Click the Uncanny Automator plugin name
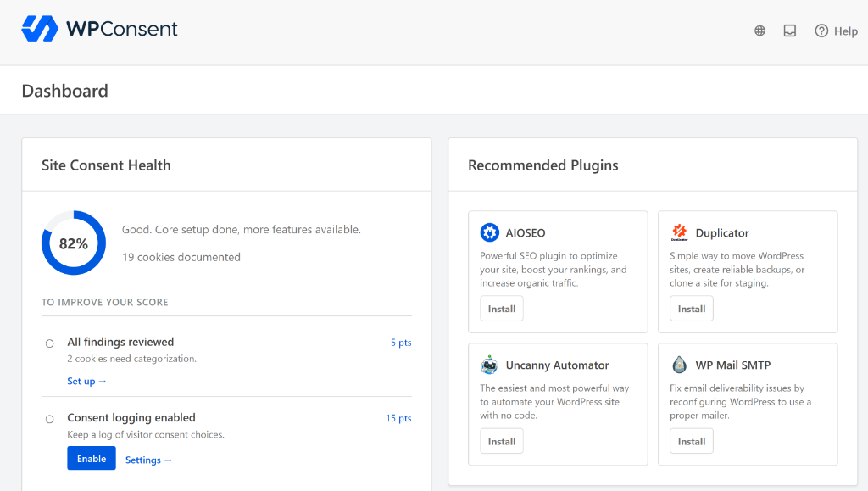 coord(557,365)
